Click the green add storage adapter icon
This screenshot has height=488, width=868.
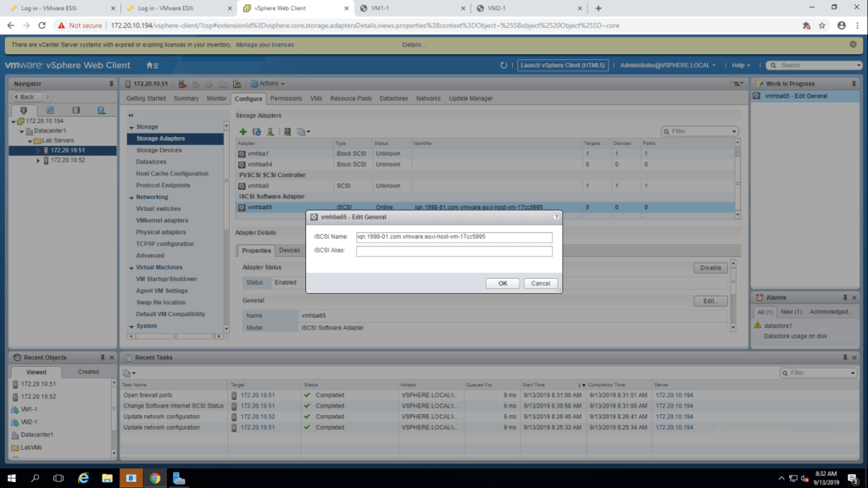click(242, 131)
